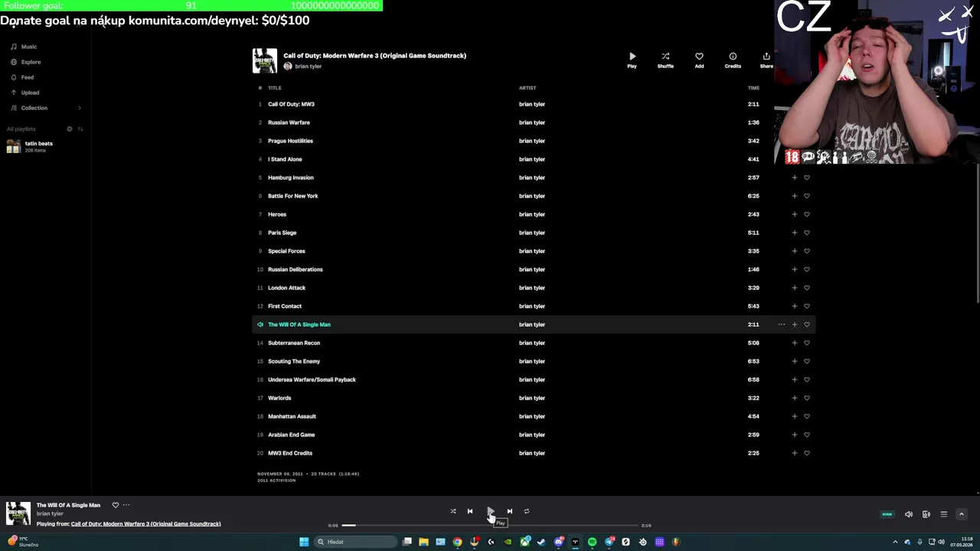Open the Music section in sidebar
The width and height of the screenshot is (980, 551).
point(23,47)
